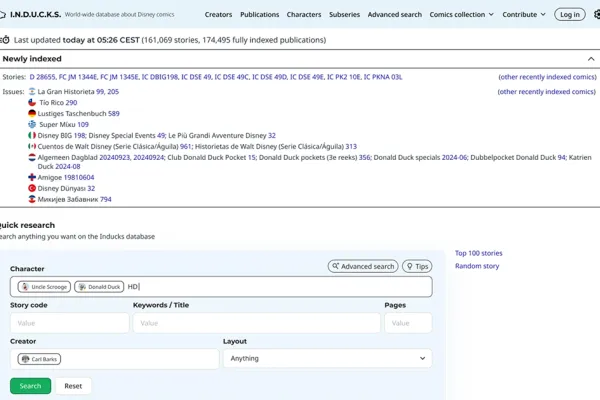Open Random story link

(x=477, y=266)
